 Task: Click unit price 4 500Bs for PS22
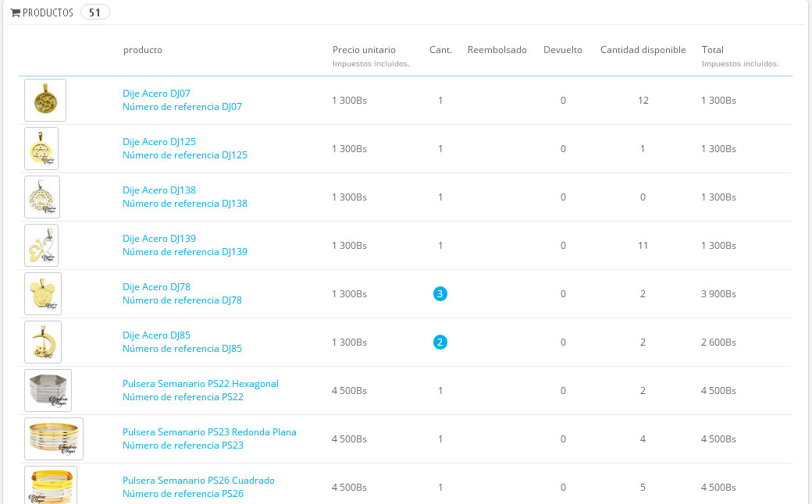350,391
